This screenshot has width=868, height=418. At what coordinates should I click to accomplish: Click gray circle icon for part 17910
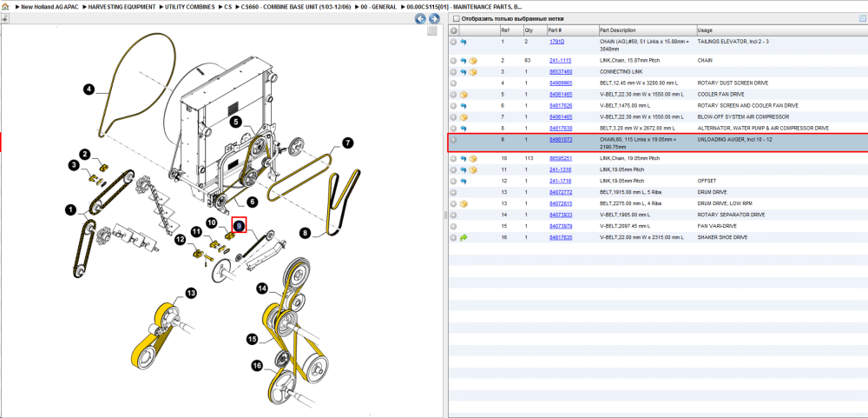click(453, 42)
